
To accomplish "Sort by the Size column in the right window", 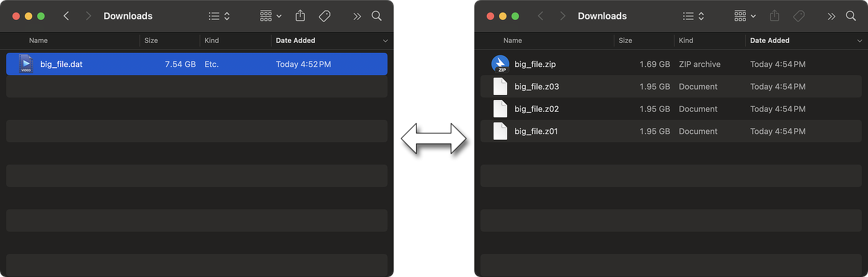I will click(626, 40).
